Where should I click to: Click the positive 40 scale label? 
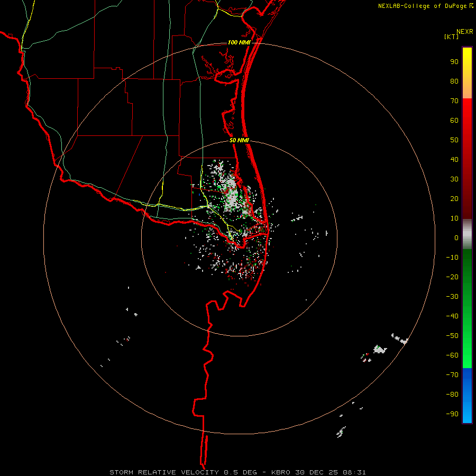(454, 160)
